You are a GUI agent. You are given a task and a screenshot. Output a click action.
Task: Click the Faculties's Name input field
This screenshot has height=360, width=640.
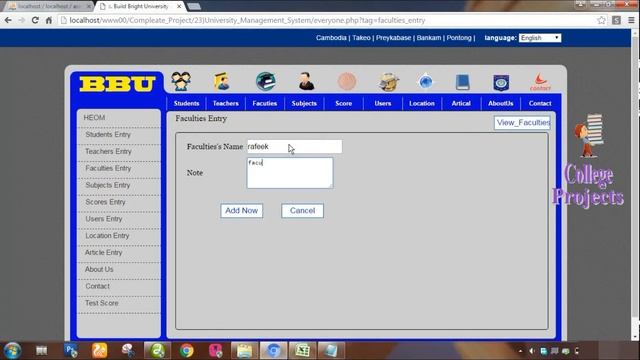pos(294,147)
